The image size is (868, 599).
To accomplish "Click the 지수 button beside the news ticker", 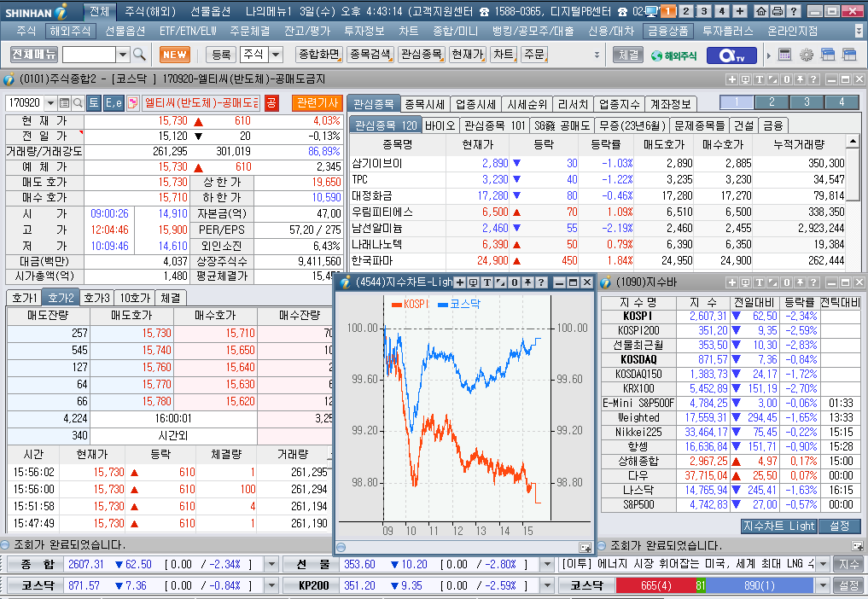I will (x=848, y=565).
